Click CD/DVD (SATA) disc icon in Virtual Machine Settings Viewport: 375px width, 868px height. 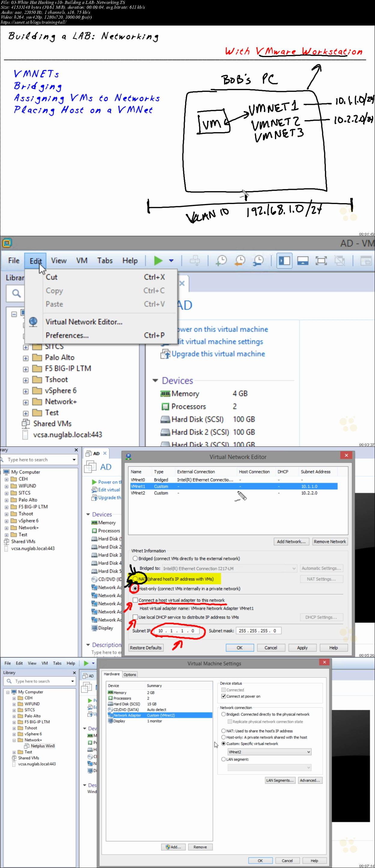pyautogui.click(x=111, y=709)
